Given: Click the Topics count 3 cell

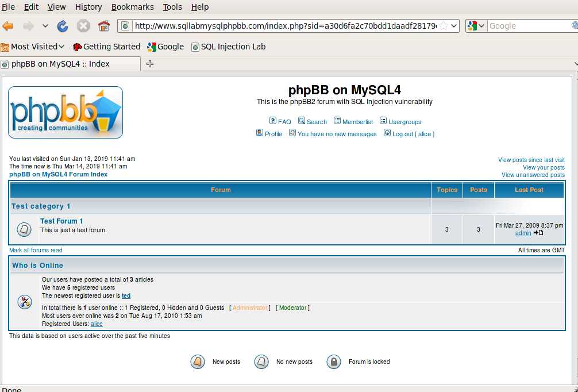Looking at the screenshot, I should click(x=447, y=229).
